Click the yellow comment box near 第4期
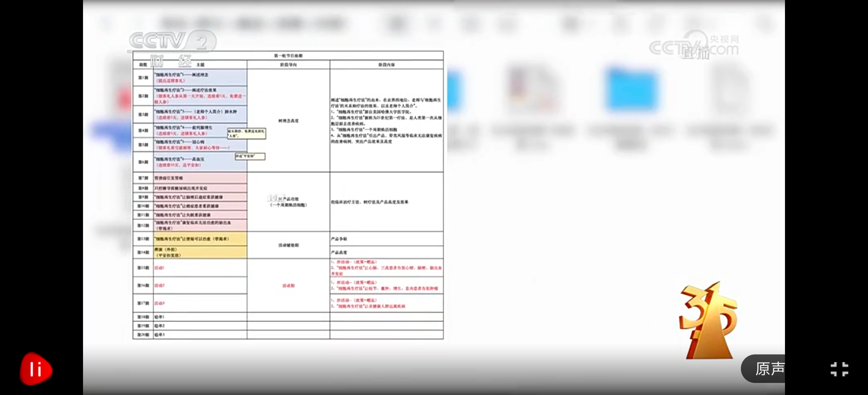 246,133
